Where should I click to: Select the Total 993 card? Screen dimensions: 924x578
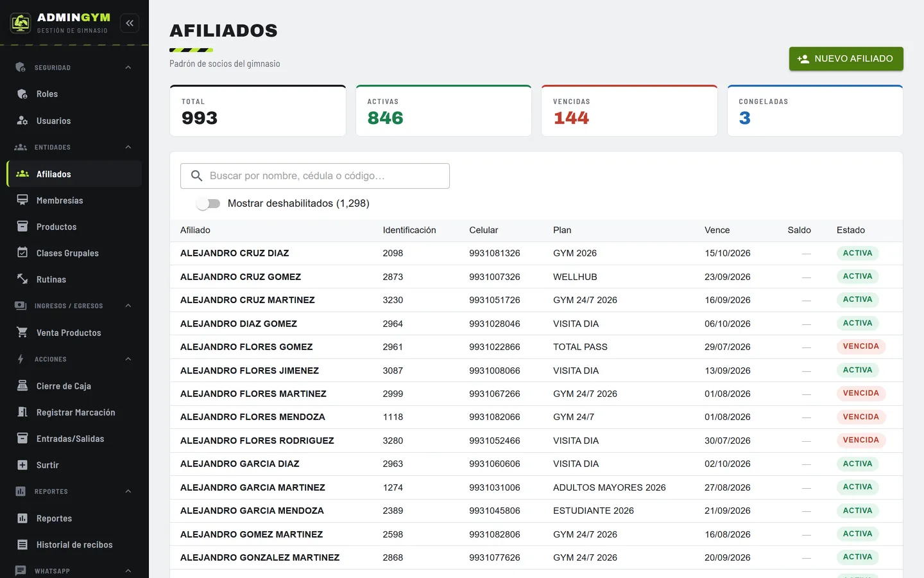[x=258, y=110]
